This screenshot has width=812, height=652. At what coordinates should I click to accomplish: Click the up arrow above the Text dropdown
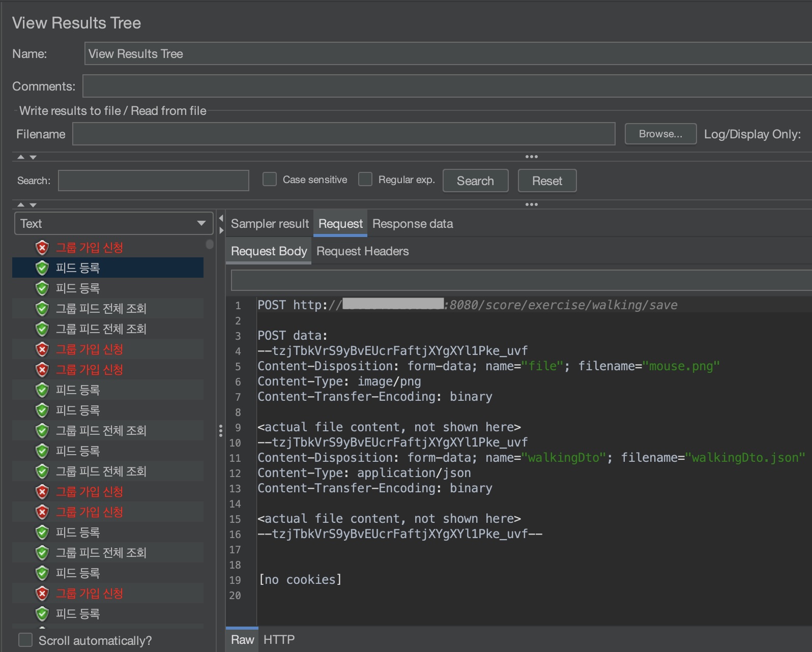click(x=21, y=204)
